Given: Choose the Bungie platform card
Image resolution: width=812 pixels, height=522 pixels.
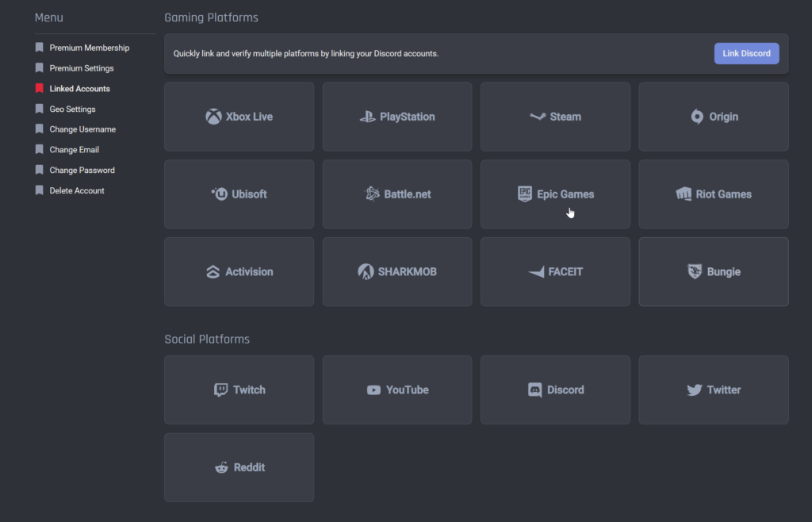Looking at the screenshot, I should click(714, 271).
